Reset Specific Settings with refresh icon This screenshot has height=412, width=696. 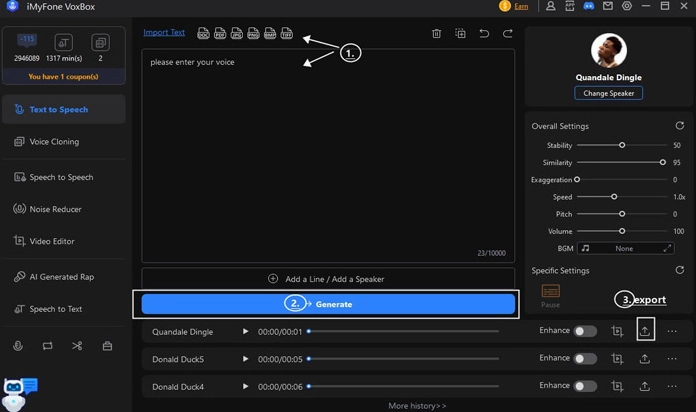[x=680, y=270]
